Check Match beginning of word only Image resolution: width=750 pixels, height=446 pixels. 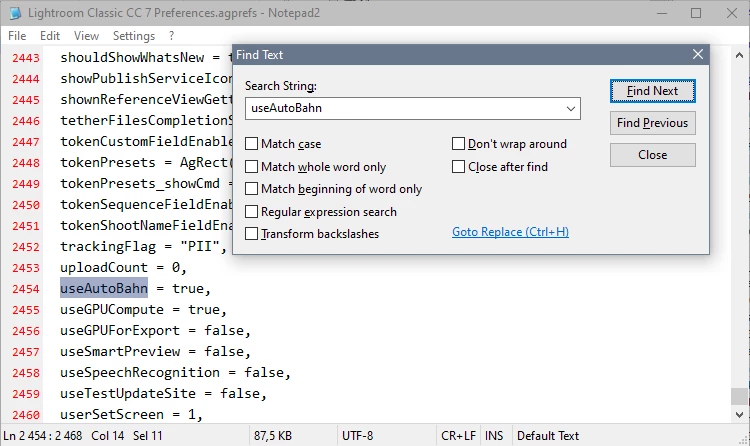pos(251,189)
